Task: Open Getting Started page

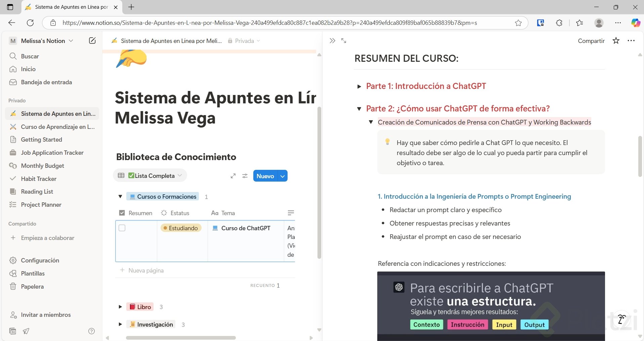Action: point(52,140)
